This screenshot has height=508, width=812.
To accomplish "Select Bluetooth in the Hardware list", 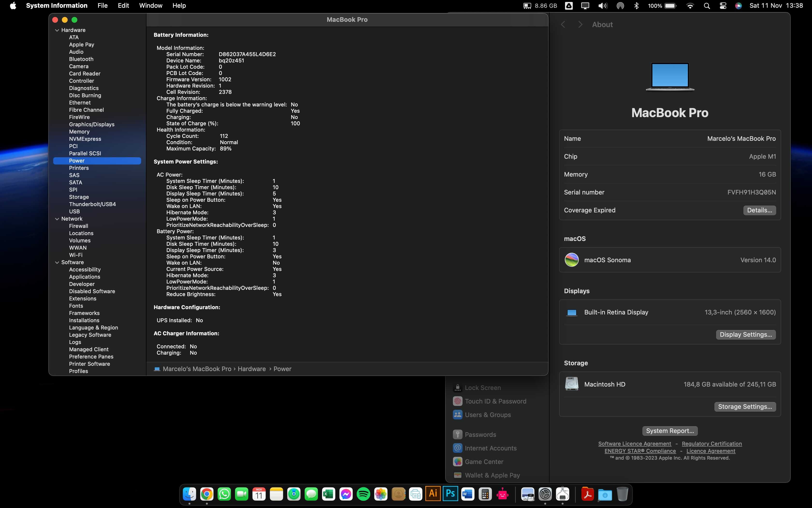I will pyautogui.click(x=81, y=59).
